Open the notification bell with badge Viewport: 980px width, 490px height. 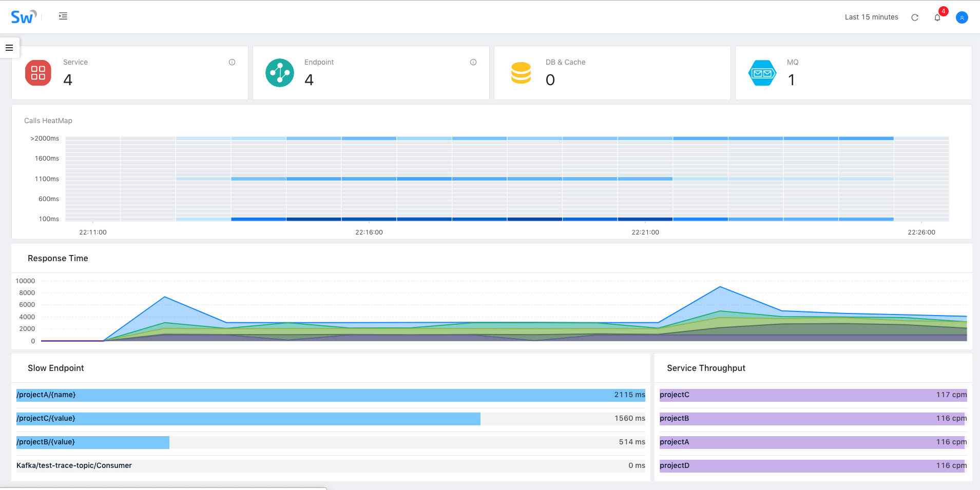pyautogui.click(x=937, y=17)
